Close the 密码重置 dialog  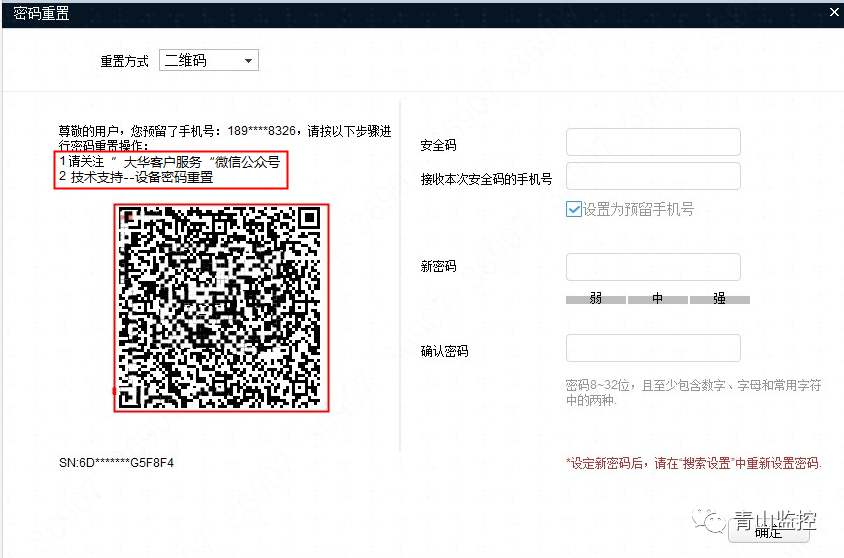pyautogui.click(x=834, y=12)
